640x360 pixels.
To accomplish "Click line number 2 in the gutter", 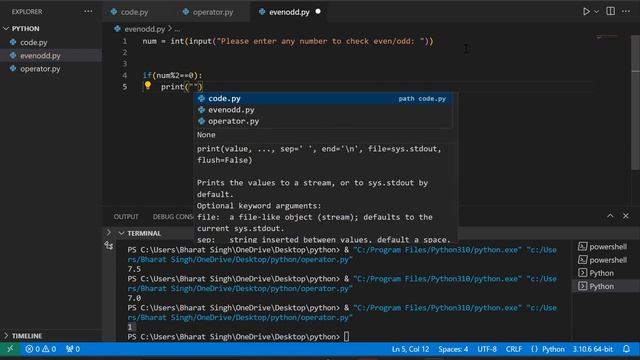I will (x=124, y=53).
